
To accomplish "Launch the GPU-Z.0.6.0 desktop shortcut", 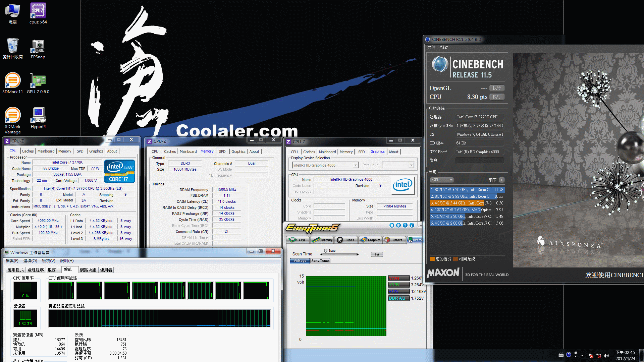I will [x=38, y=83].
